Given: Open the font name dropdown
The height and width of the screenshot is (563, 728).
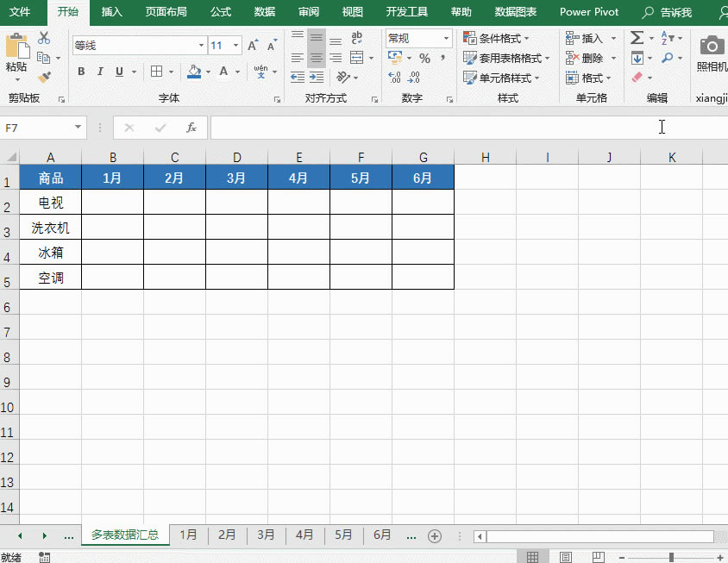Looking at the screenshot, I should point(201,44).
